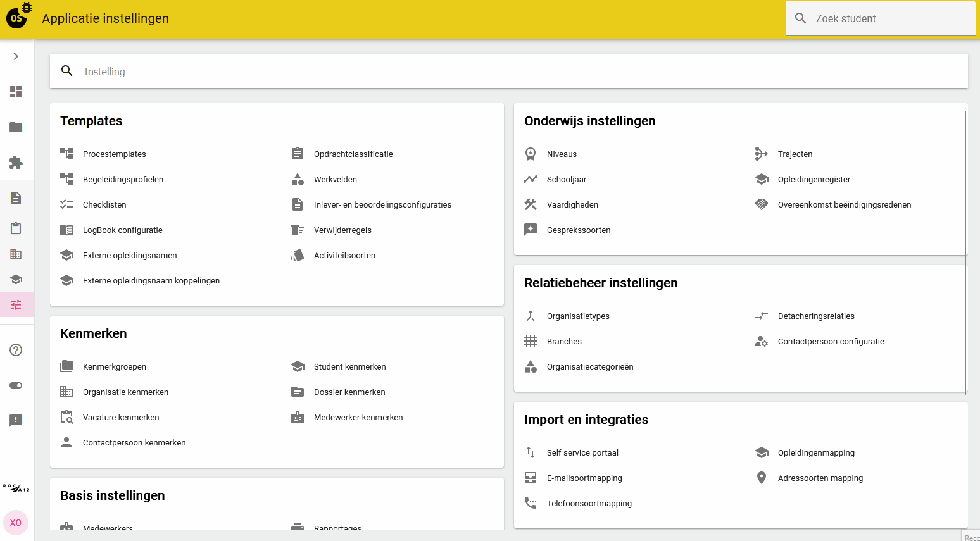Click the Opdrachtclassificatie clipboard icon
This screenshot has height=541, width=980.
tap(298, 154)
